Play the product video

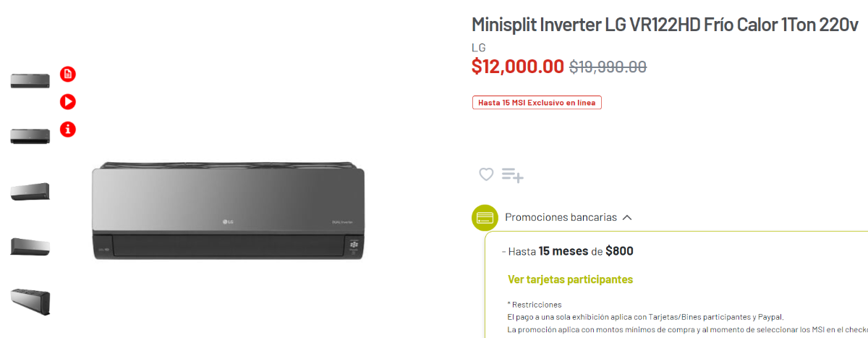click(67, 102)
